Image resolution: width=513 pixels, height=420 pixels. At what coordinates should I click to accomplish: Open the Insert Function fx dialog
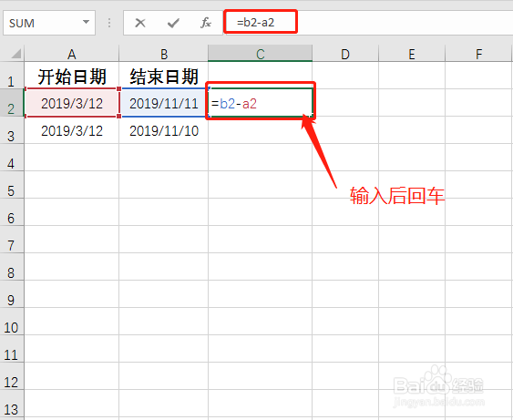point(206,23)
